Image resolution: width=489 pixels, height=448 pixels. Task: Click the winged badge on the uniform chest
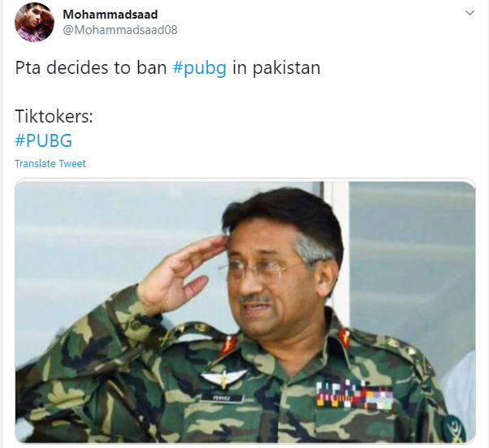[x=223, y=378]
